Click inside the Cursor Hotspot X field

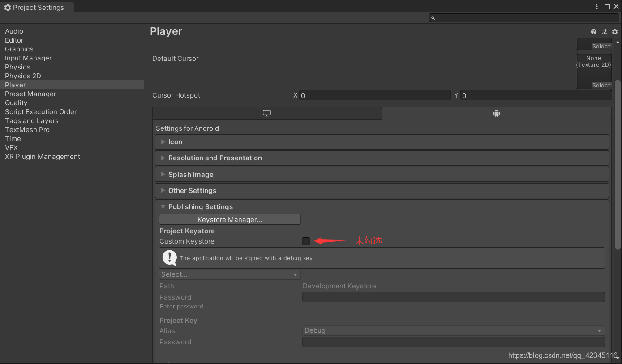(x=375, y=95)
